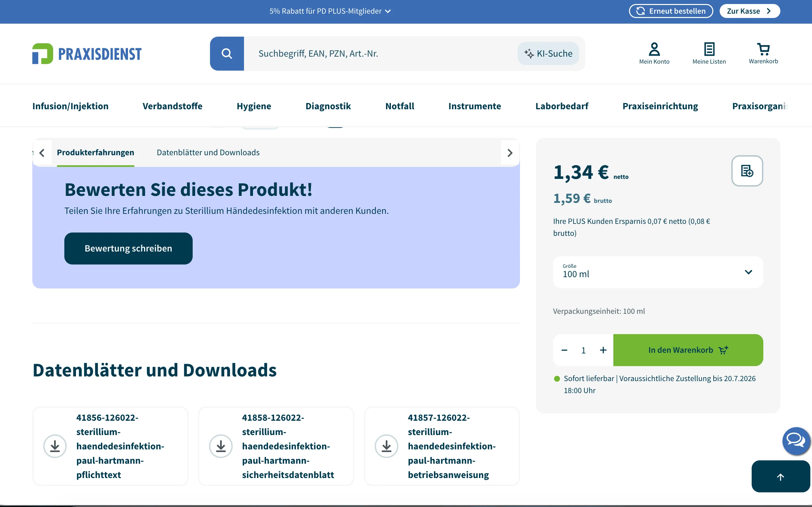Decrease quantity with minus icon
This screenshot has height=507, width=812.
pyautogui.click(x=564, y=350)
